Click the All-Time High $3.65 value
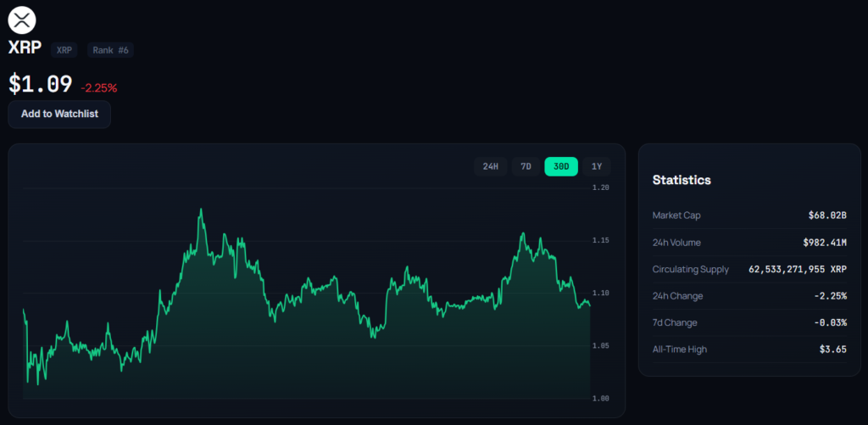Viewport: 868px width, 425px height. coord(833,350)
